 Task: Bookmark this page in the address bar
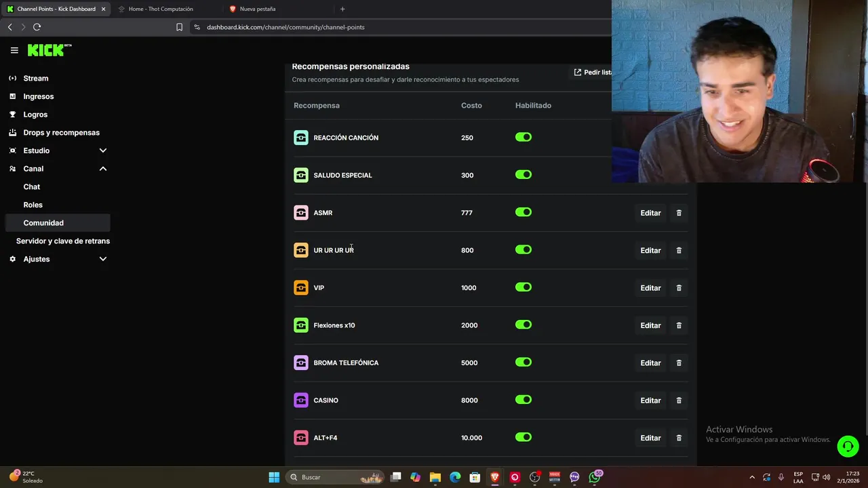pyautogui.click(x=179, y=27)
